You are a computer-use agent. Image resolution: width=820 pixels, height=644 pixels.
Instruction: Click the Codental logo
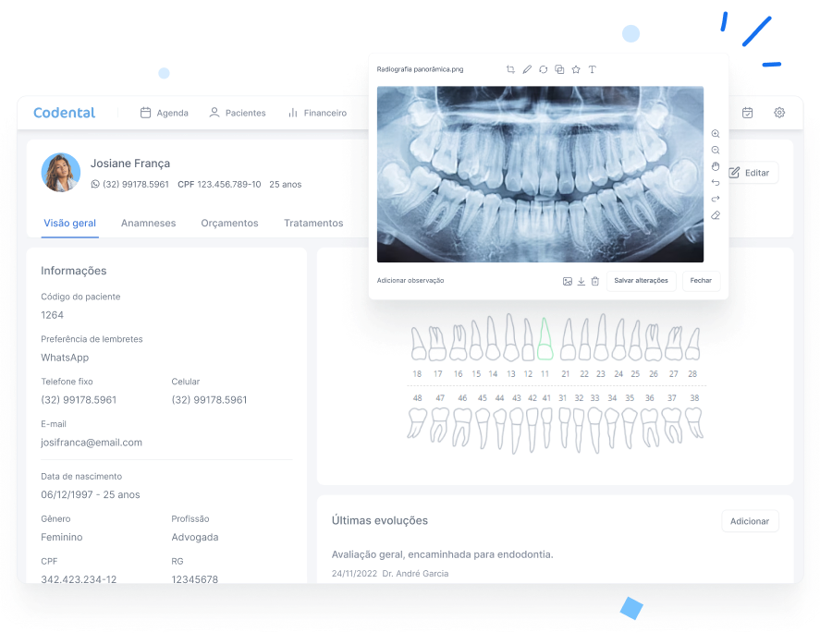click(x=65, y=113)
